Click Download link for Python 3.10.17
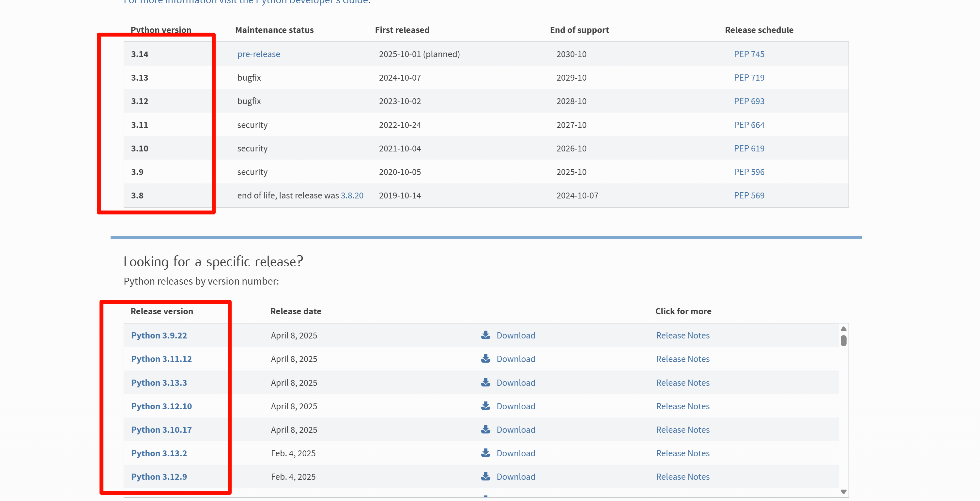Screen dimensions: 980x501 515,430
